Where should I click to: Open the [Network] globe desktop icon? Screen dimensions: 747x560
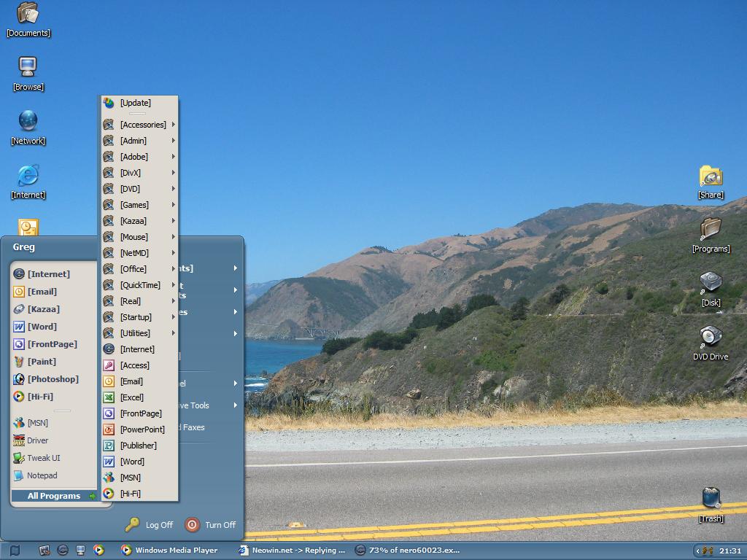point(28,128)
